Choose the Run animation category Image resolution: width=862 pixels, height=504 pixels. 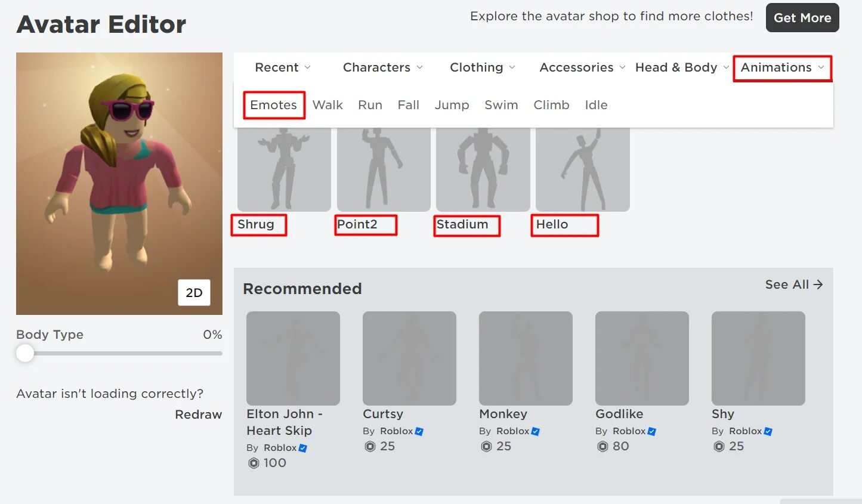coord(370,105)
